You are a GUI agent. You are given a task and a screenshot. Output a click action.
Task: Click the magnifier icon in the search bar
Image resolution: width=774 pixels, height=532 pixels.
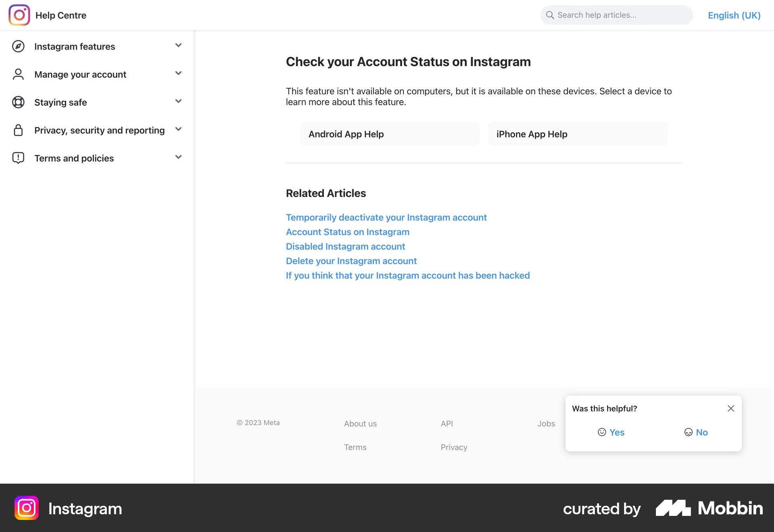coord(549,15)
